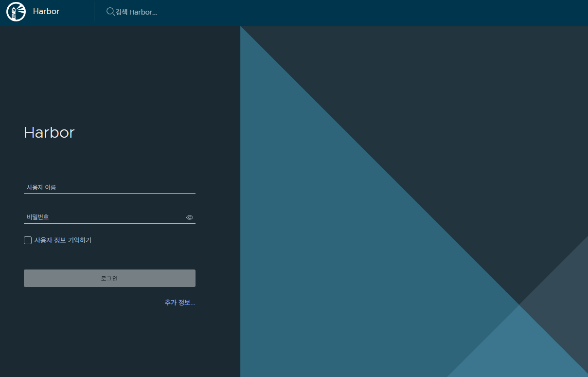Click the Harbor lighthouse logo icon
588x377 pixels.
pyautogui.click(x=16, y=12)
